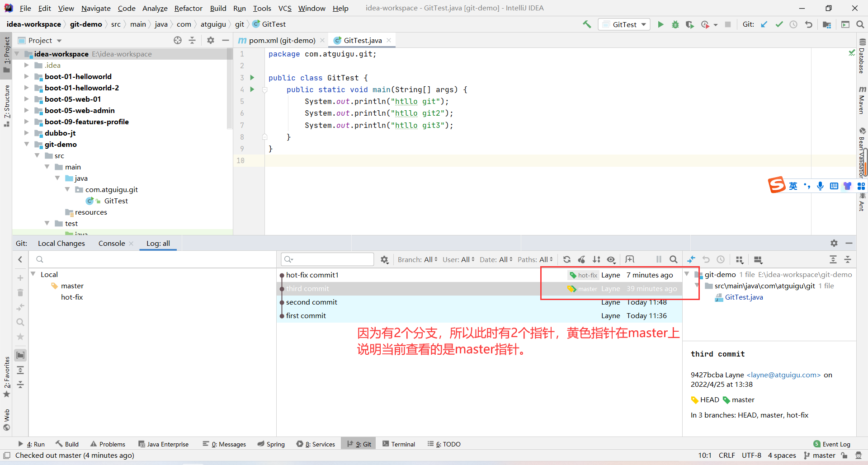Click locate file target icon in Project panel
The height and width of the screenshot is (465, 868).
pyautogui.click(x=178, y=40)
